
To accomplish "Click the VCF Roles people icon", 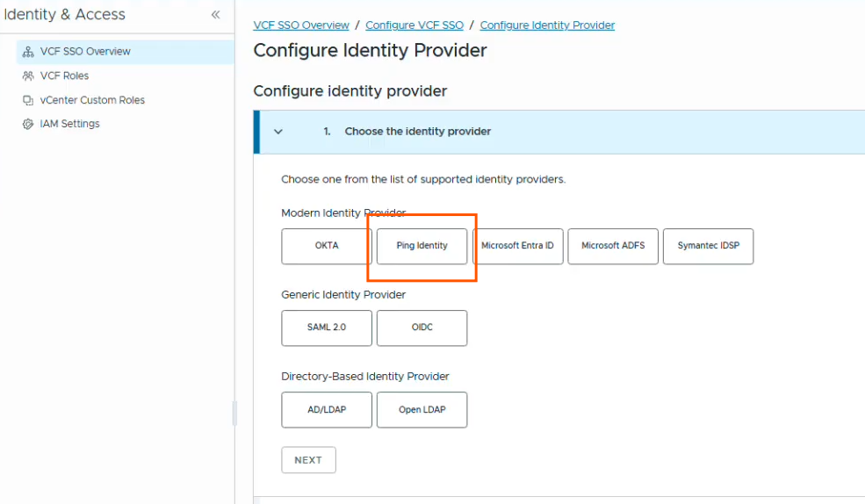I will click(x=28, y=76).
